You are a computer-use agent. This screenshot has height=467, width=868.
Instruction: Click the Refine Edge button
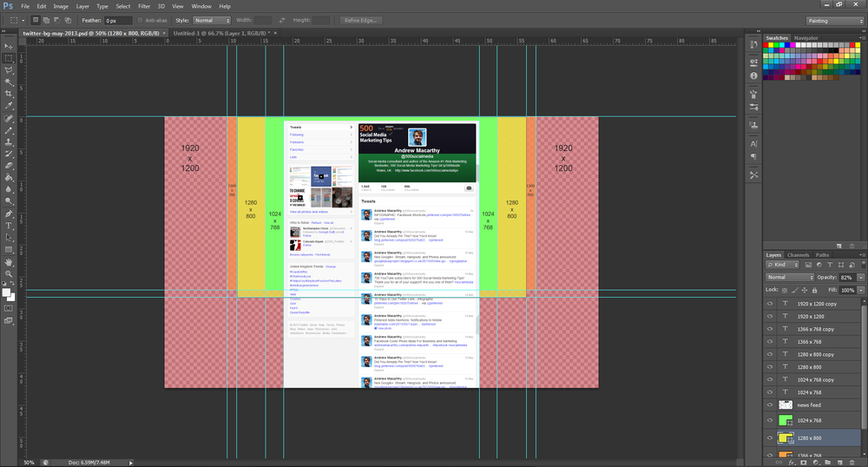(360, 21)
